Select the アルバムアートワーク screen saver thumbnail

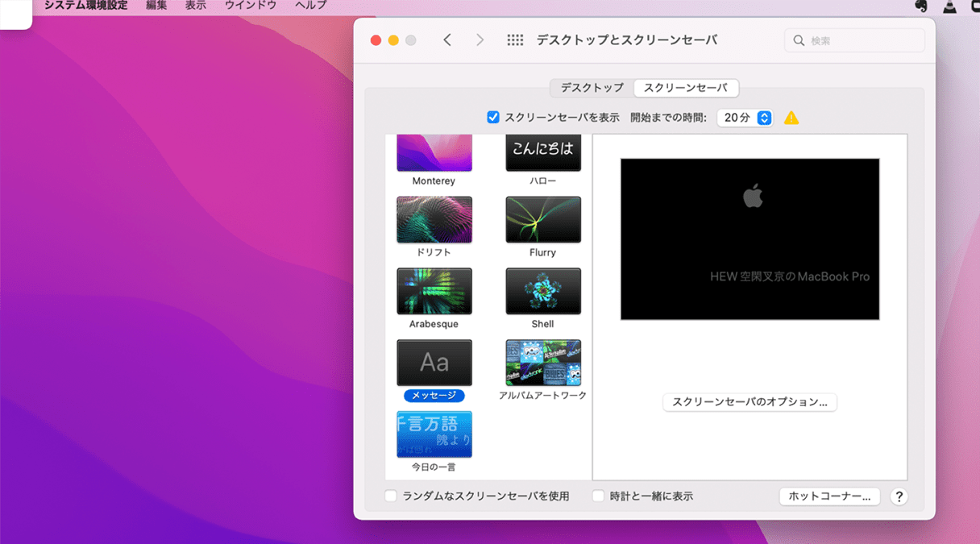543,363
